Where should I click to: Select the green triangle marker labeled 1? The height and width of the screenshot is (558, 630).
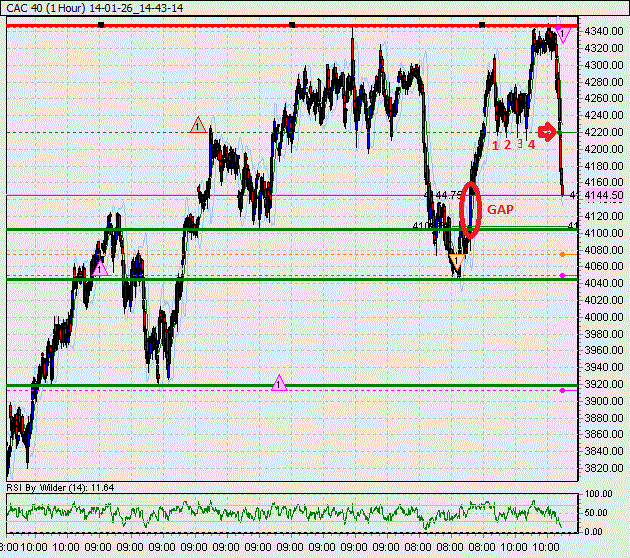coord(198,126)
